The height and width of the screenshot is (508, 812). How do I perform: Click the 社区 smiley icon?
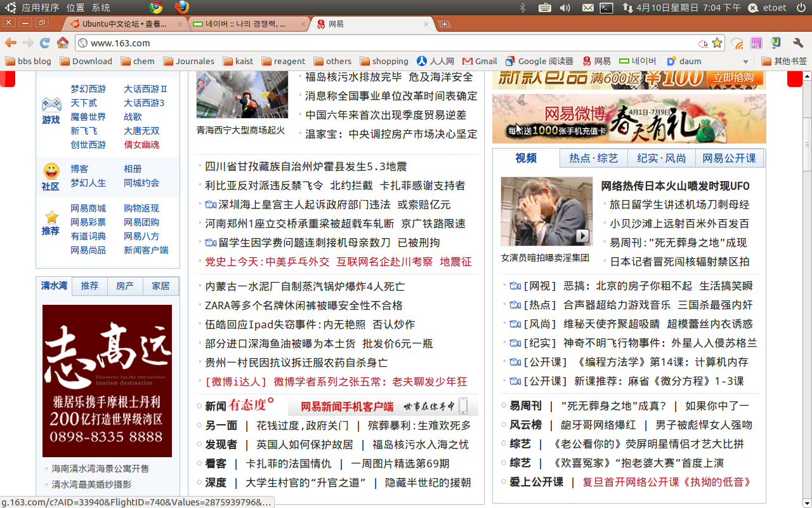click(51, 171)
